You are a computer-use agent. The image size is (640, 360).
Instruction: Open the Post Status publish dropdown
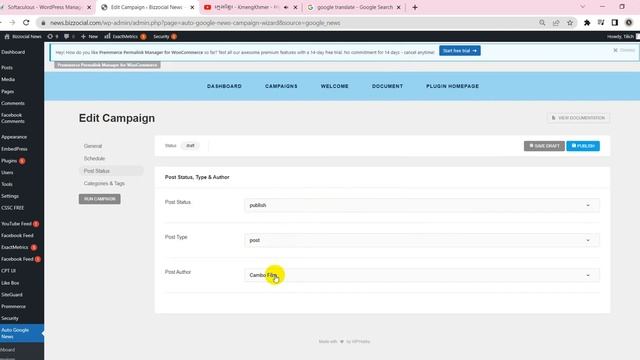pyautogui.click(x=422, y=205)
